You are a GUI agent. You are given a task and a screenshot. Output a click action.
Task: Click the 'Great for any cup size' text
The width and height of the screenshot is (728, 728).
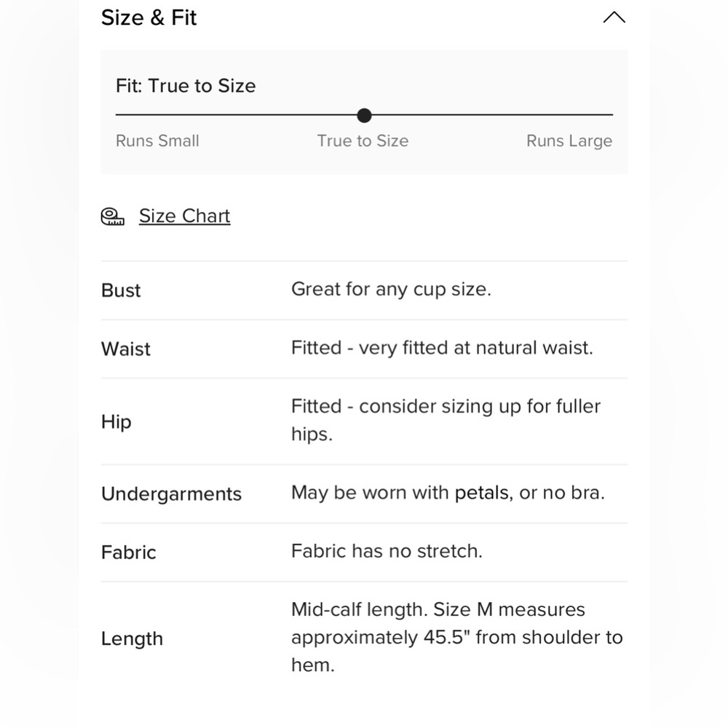391,289
